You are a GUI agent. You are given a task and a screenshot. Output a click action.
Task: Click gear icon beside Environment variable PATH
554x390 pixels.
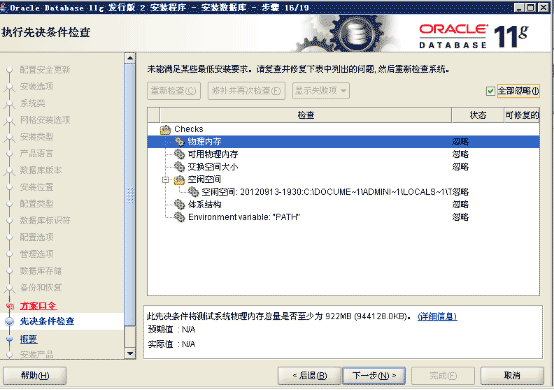click(x=179, y=217)
